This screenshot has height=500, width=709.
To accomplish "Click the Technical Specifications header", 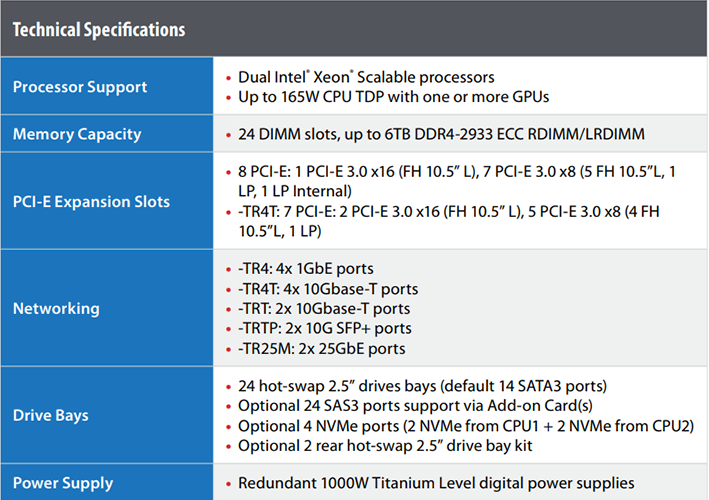I will (x=99, y=30).
